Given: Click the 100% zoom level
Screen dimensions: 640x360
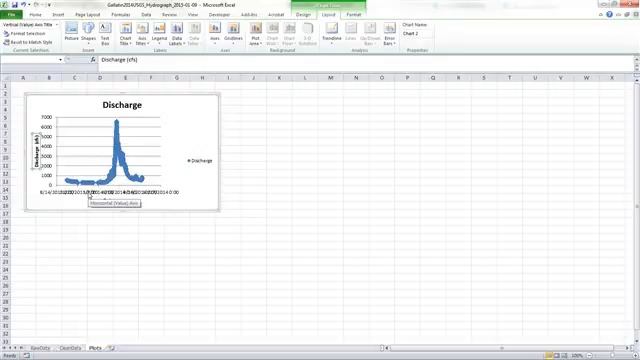Looking at the screenshot, I should tap(577, 356).
